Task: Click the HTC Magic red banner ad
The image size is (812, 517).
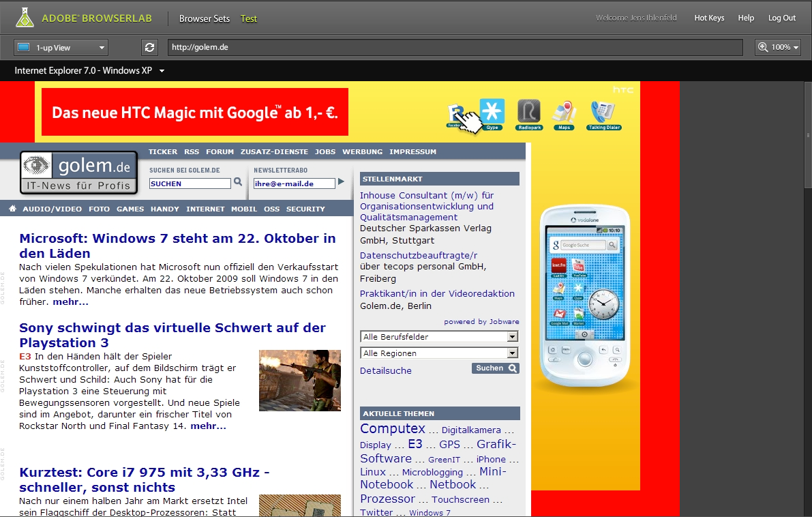Action: (195, 112)
